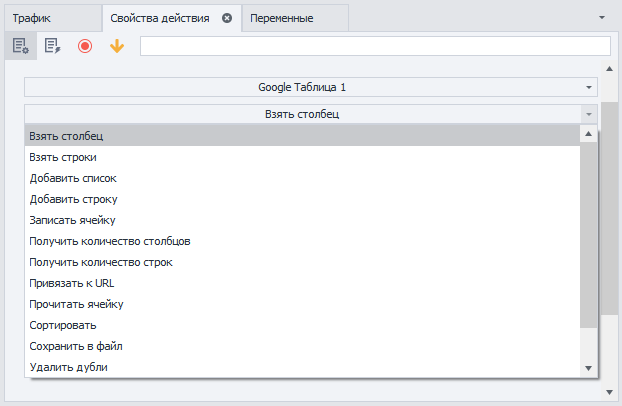622x406 pixels.
Task: Select Взять строки from the list
Action: coord(63,157)
